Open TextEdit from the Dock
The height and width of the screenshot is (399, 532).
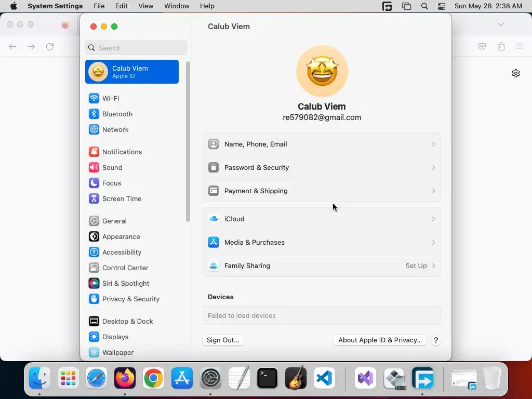pyautogui.click(x=239, y=378)
